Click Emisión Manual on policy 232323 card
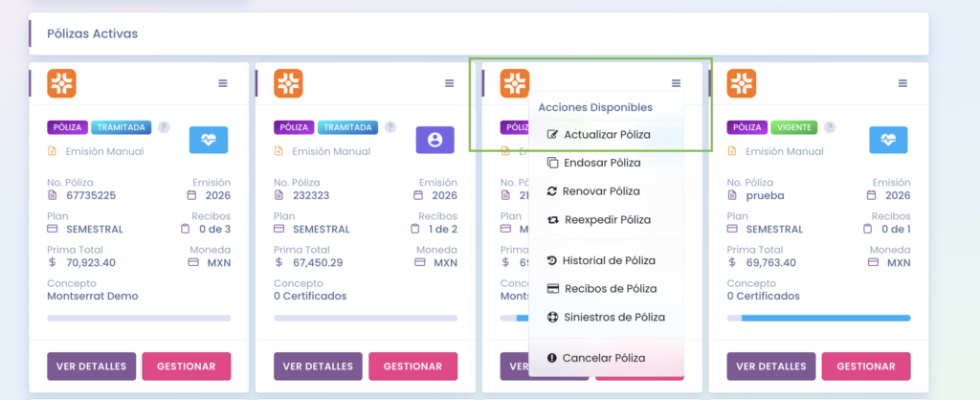 (331, 151)
